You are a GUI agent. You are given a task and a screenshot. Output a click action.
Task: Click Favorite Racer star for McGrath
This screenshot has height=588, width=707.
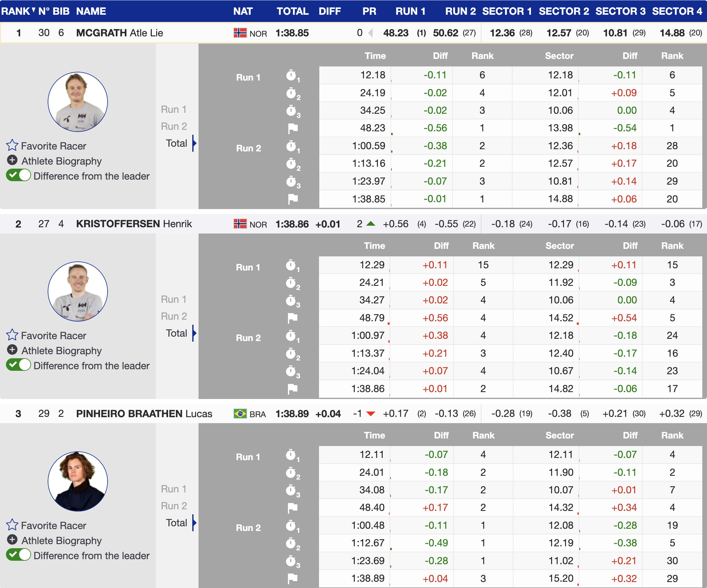[x=12, y=145]
